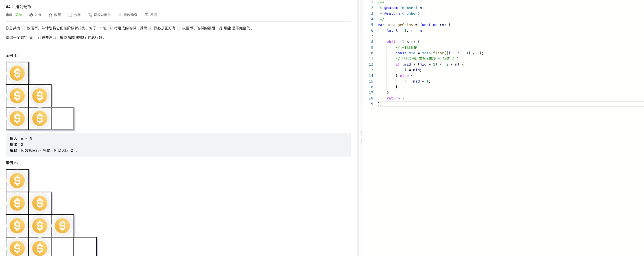644x256 pixels.
Task: Click 完整阶梯行 bold text in description
Action: 77,38
